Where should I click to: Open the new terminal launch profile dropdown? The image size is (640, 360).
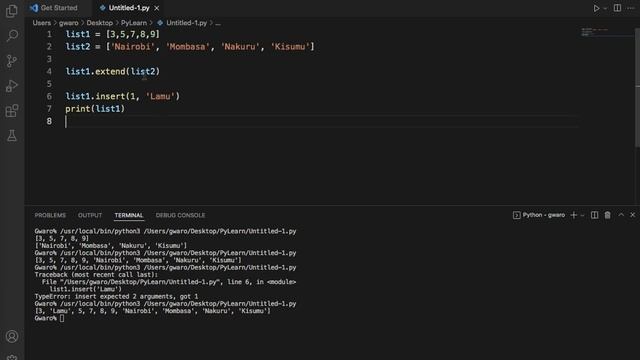click(582, 215)
